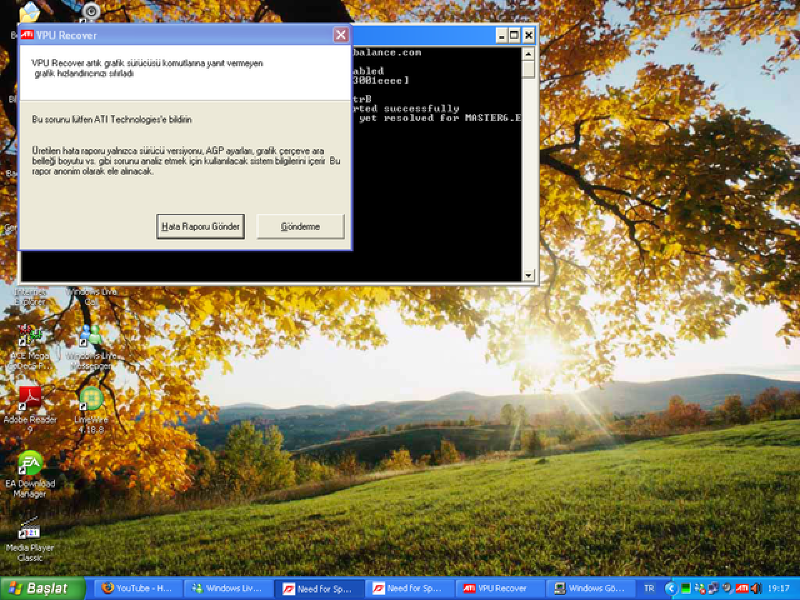Select the VPU Recover taskbar button
Screen dimensions: 800x600
[x=498, y=588]
